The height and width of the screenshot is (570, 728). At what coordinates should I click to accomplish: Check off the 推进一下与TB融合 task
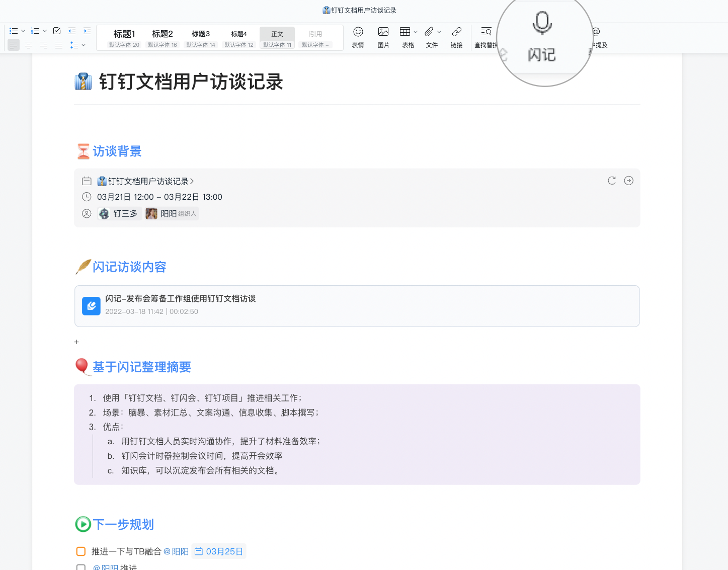pyautogui.click(x=80, y=551)
